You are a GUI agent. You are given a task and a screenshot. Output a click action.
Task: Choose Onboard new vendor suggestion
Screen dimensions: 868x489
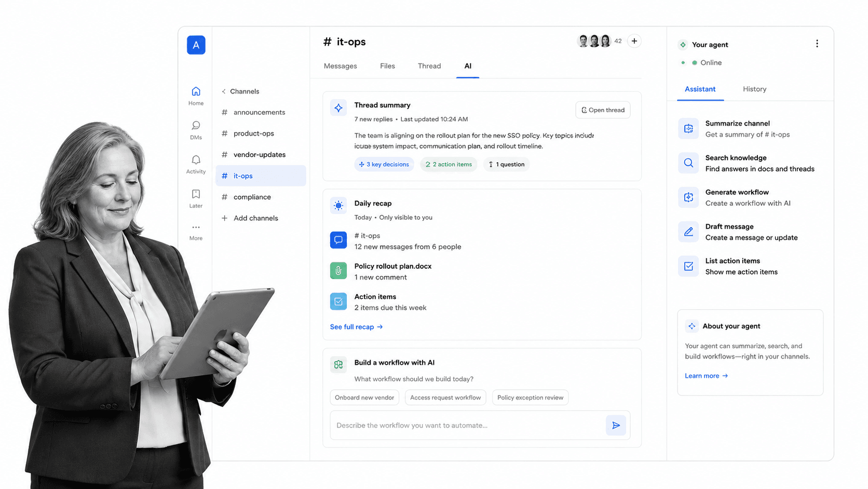tap(364, 398)
